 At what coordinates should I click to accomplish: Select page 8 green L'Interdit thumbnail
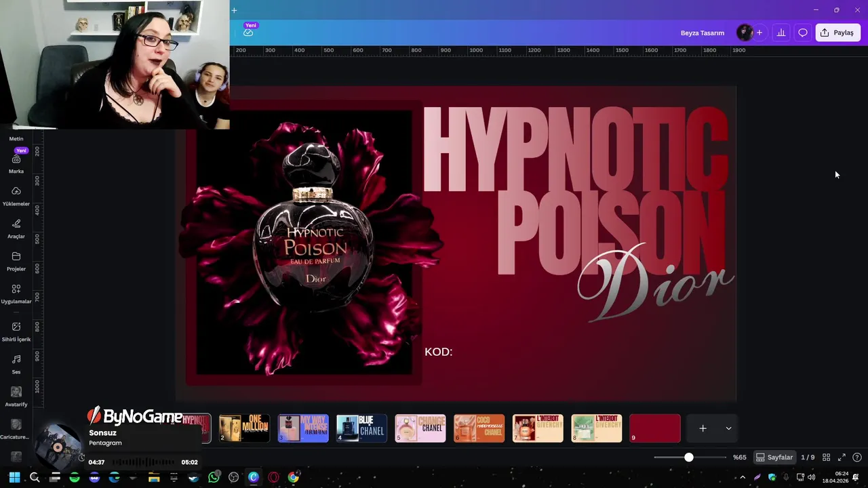click(x=597, y=428)
